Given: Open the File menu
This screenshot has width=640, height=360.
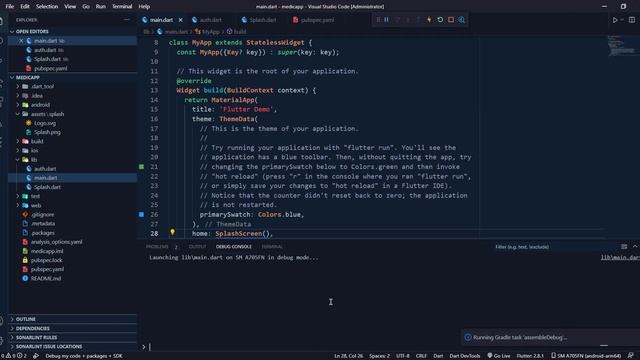Looking at the screenshot, I should click(x=9, y=7).
